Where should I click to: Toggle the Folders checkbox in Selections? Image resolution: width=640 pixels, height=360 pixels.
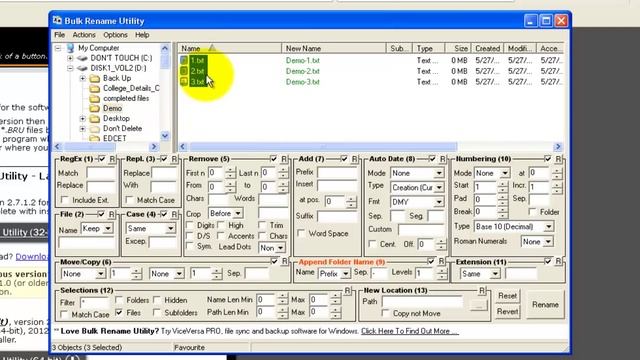coord(119,300)
